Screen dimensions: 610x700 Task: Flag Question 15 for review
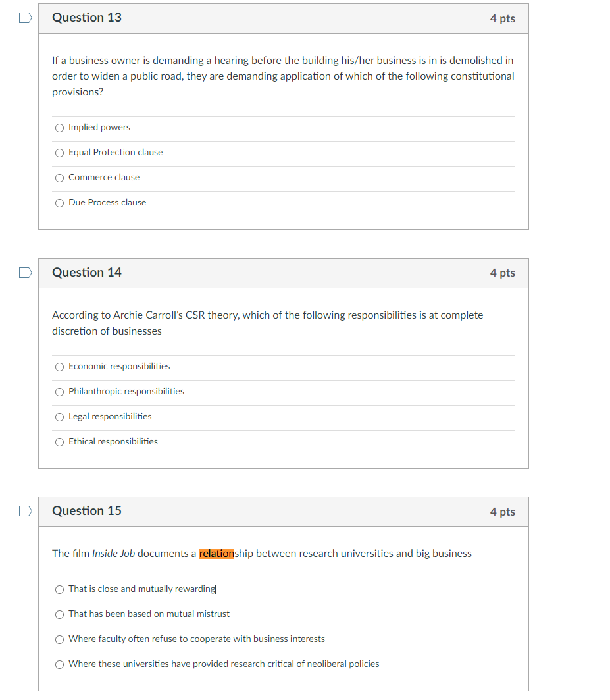pyautogui.click(x=24, y=510)
